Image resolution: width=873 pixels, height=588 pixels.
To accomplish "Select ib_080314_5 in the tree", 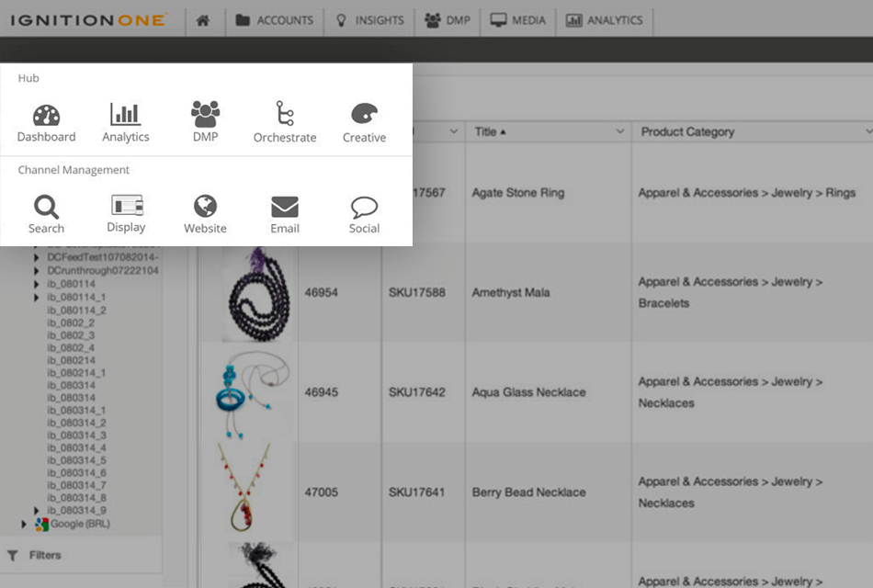I will pyautogui.click(x=77, y=460).
